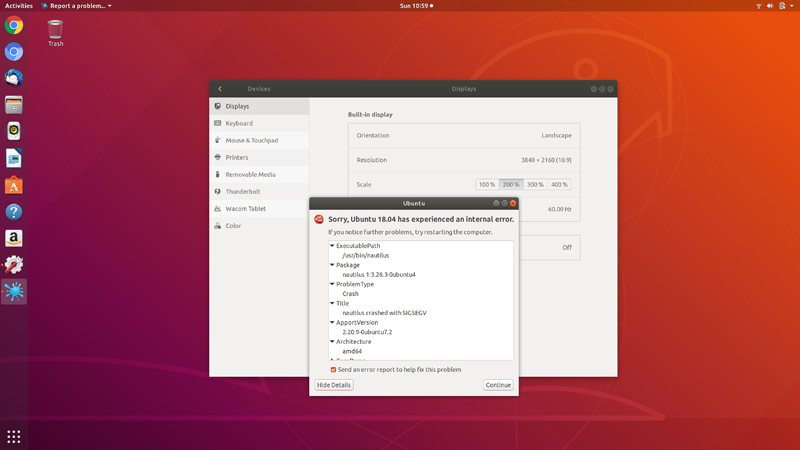Open system menu arrow in top bar
Screen dimensions: 800x450
point(792,6)
